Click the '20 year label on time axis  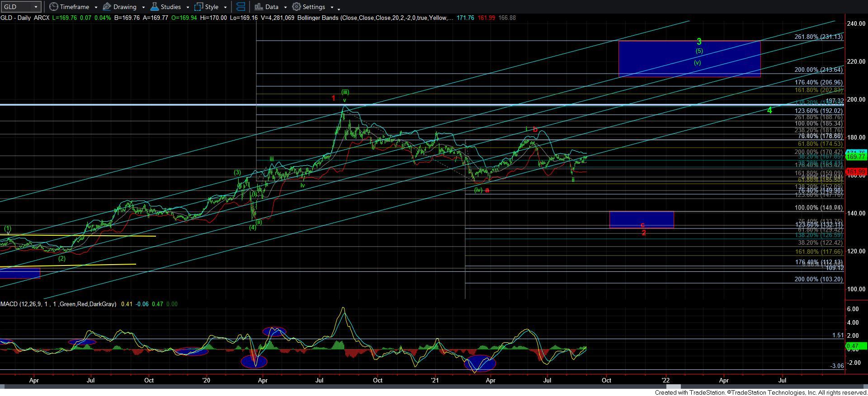pyautogui.click(x=206, y=380)
